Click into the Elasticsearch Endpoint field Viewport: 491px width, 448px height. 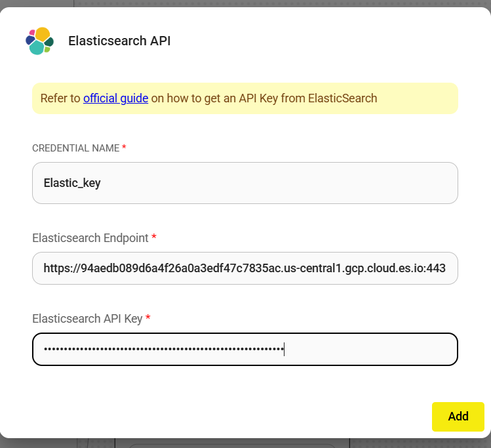click(x=245, y=268)
